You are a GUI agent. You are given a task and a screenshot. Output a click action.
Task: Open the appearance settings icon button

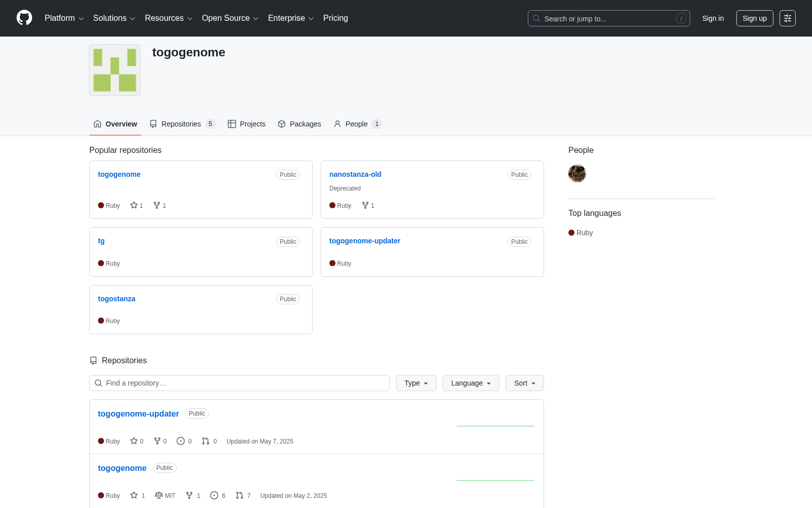click(788, 18)
